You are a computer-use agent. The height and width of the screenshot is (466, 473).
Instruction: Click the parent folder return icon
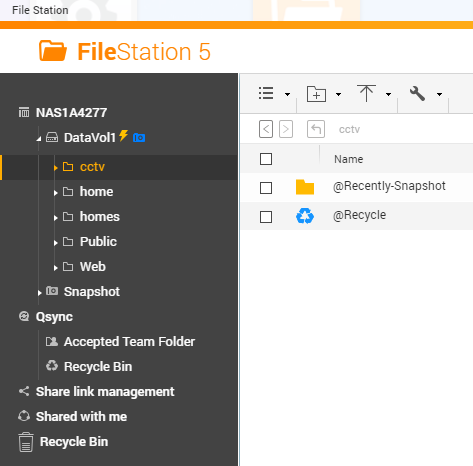[316, 129]
